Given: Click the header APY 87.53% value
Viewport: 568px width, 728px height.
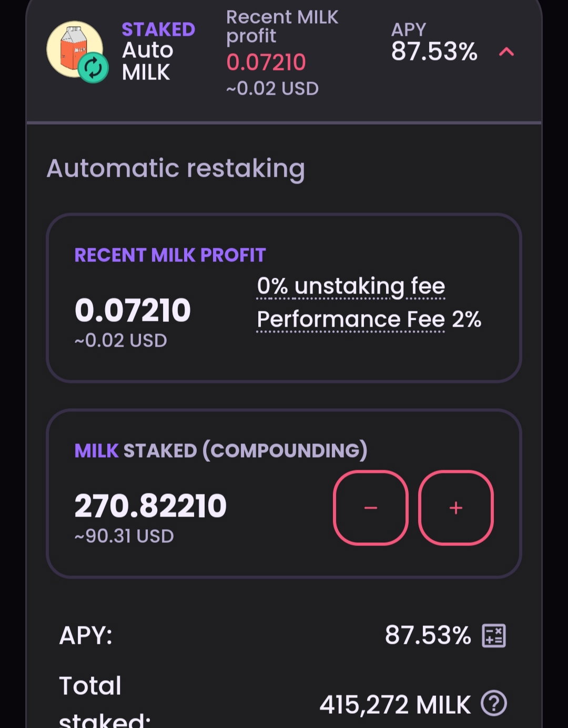Looking at the screenshot, I should pos(434,52).
